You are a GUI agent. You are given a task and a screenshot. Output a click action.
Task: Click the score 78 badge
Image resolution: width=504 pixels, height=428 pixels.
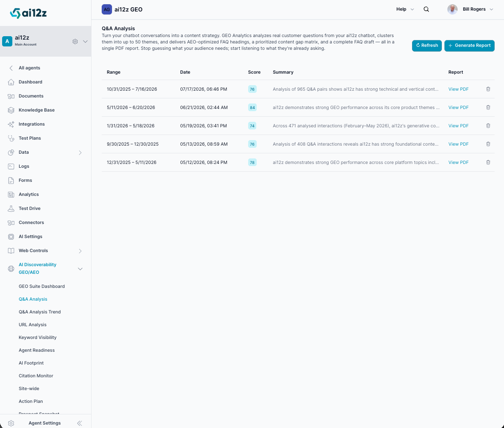252,163
